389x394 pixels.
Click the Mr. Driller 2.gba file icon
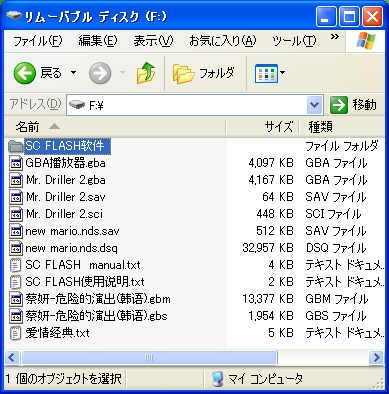(x=16, y=180)
